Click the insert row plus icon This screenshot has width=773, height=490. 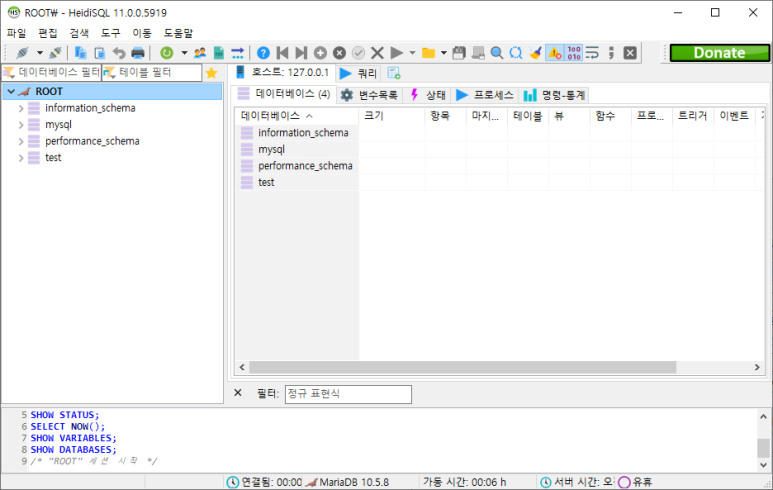click(x=320, y=53)
